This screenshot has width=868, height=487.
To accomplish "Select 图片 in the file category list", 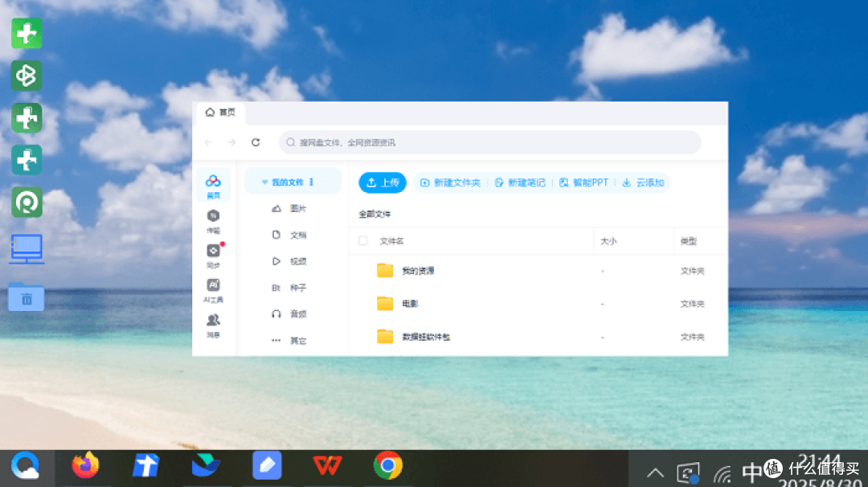I will click(x=298, y=209).
